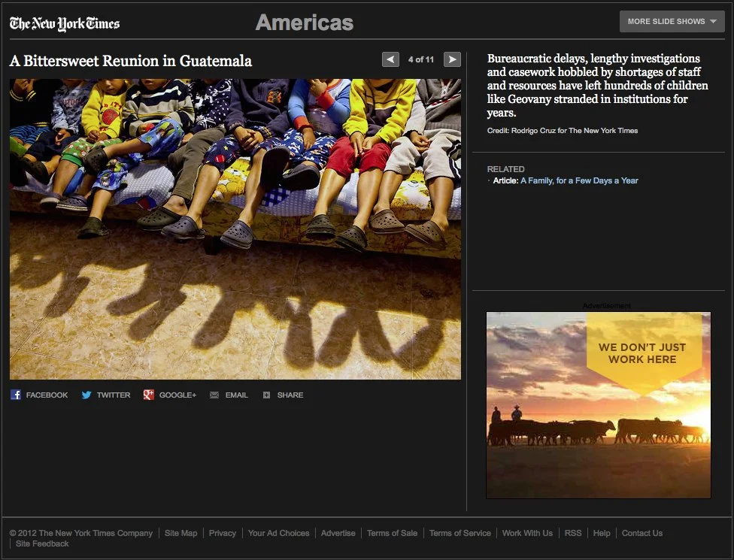Share the slideshow on Facebook
This screenshot has width=734, height=560.
coord(39,395)
